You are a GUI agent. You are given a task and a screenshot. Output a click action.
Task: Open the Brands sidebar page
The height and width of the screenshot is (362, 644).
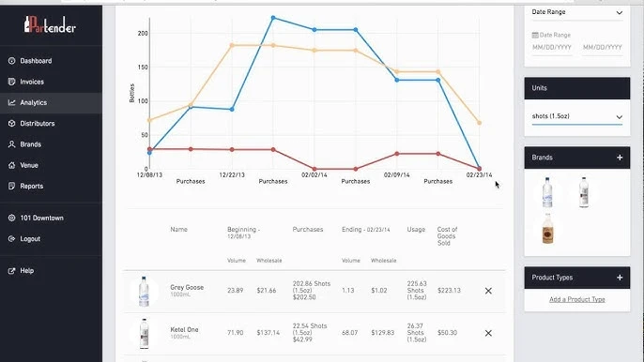[51, 144]
